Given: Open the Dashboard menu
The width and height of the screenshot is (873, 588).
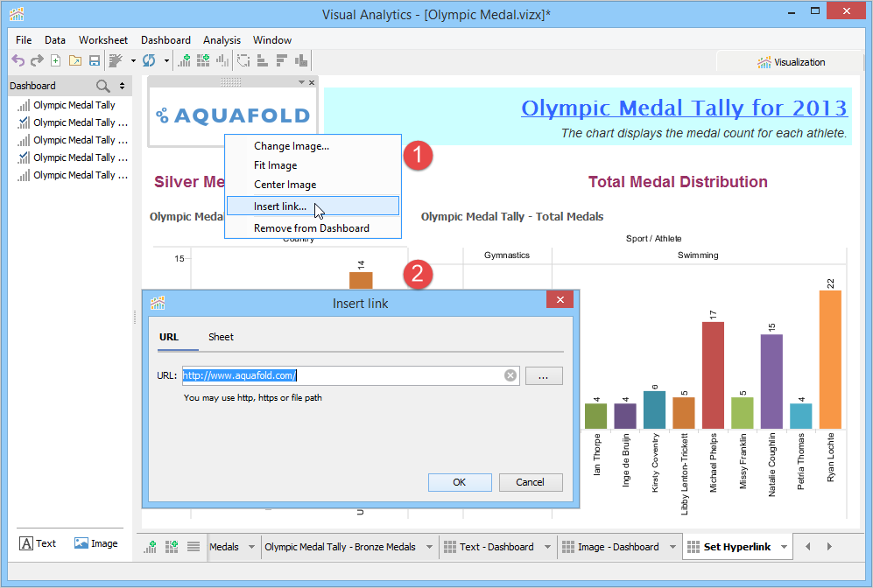Looking at the screenshot, I should tap(165, 40).
